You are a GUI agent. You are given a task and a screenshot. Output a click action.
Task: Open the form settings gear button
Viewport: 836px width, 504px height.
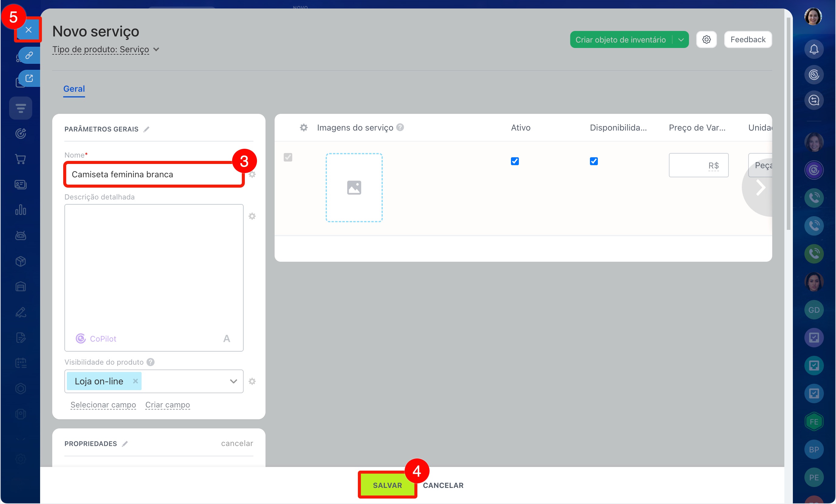click(x=706, y=40)
